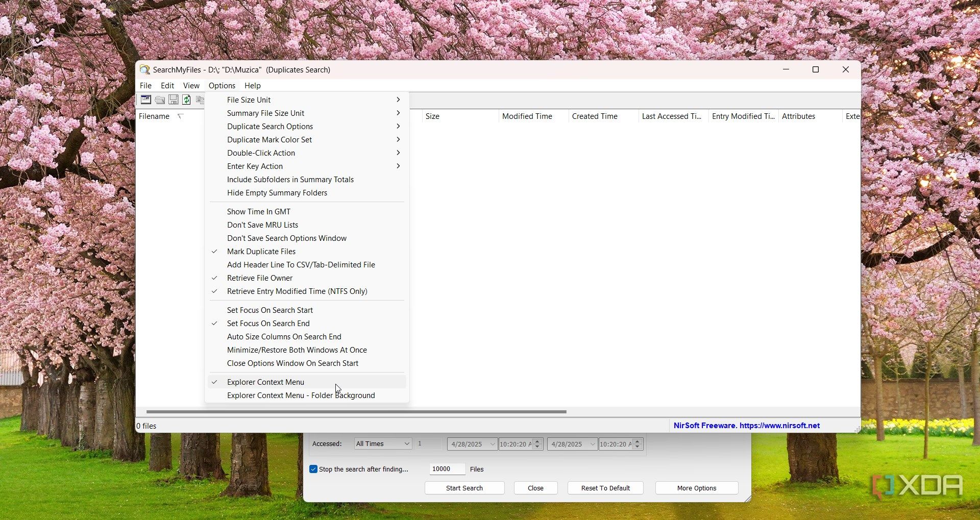Viewport: 980px width, 520px height.
Task: Click Close button in search options dialog
Action: pyautogui.click(x=535, y=488)
